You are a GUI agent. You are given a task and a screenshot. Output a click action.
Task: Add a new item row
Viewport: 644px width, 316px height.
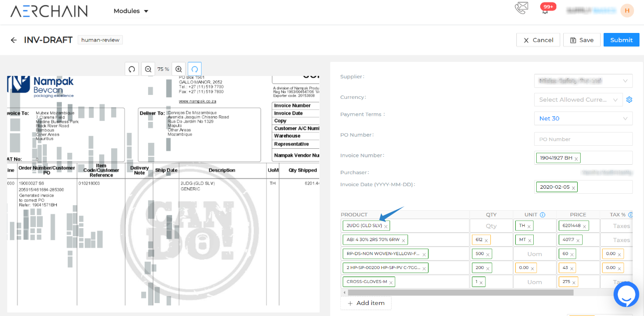366,303
